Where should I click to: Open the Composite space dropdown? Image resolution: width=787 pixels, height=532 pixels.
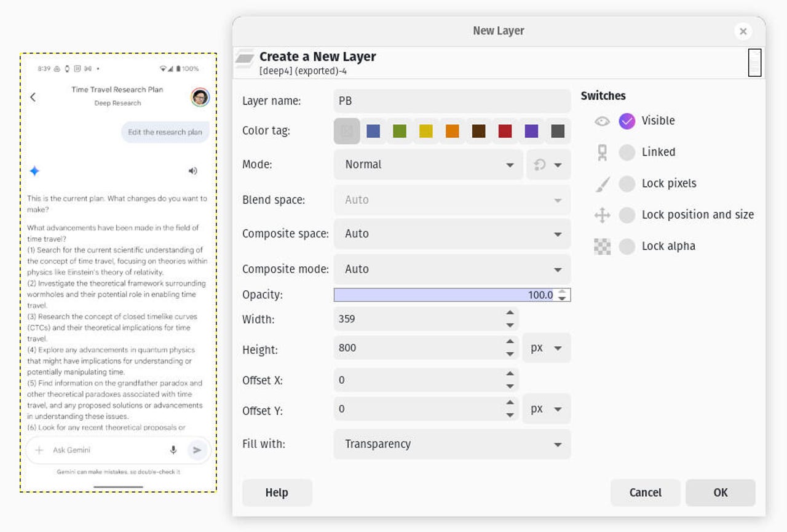click(x=452, y=234)
